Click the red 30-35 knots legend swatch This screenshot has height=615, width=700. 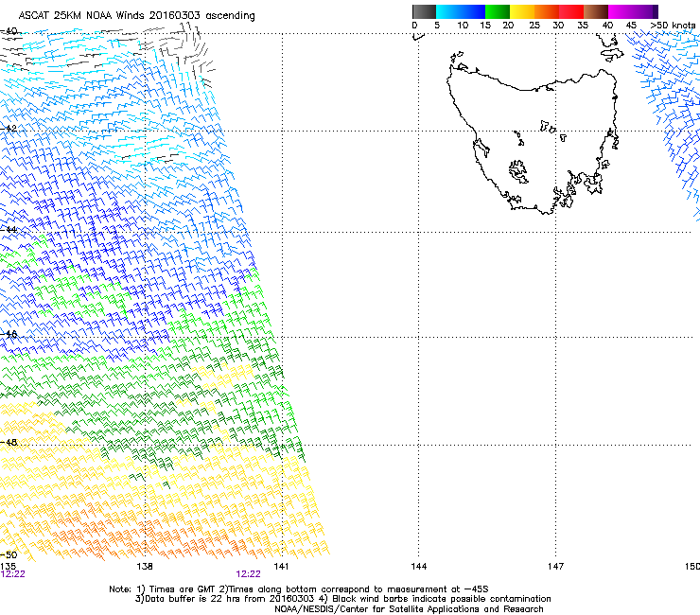tap(571, 11)
